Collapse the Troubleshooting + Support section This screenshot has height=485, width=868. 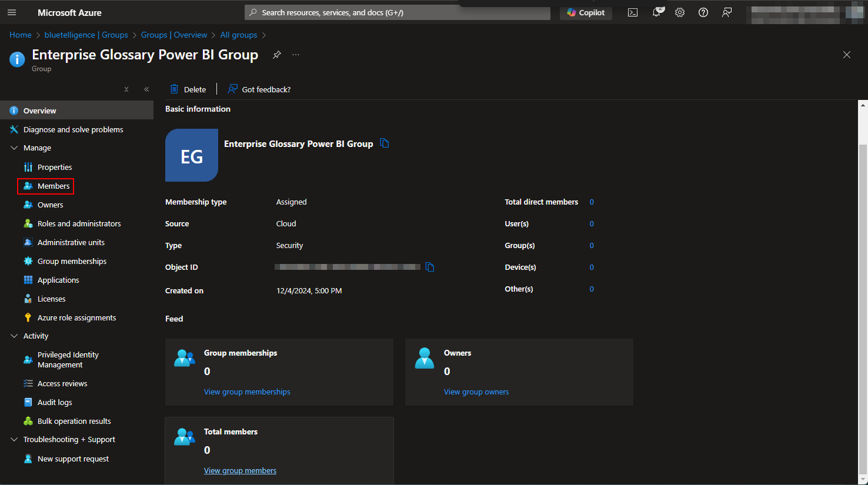(x=14, y=440)
